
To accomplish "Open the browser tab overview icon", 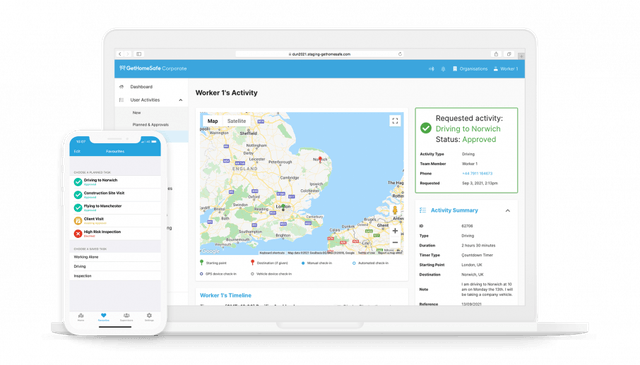I will [x=509, y=54].
